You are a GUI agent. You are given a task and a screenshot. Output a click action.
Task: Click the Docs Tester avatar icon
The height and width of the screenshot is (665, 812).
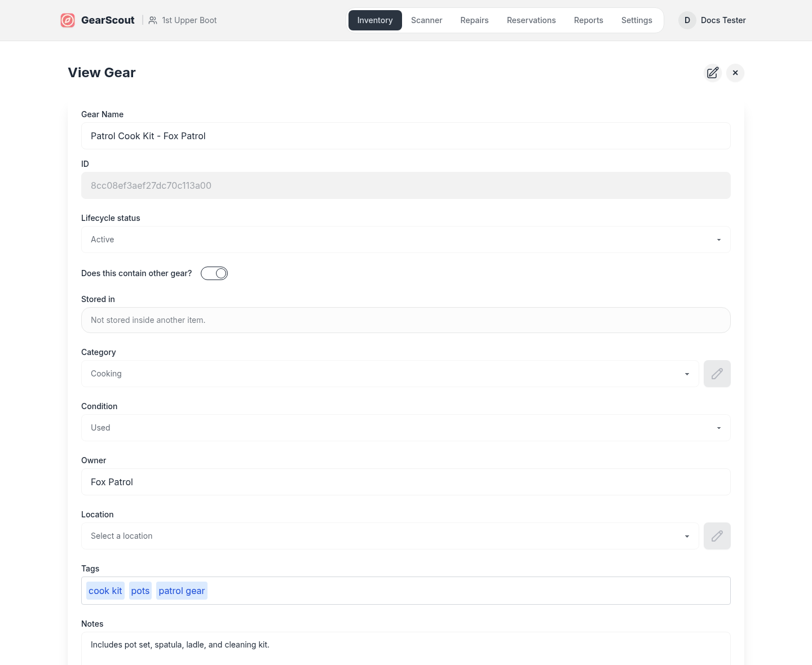687,20
